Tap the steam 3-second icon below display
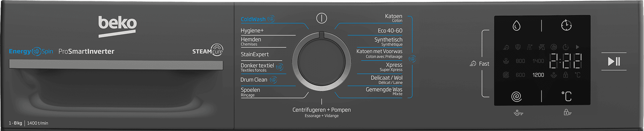The height and width of the screenshot is (131, 644). coord(518,113)
